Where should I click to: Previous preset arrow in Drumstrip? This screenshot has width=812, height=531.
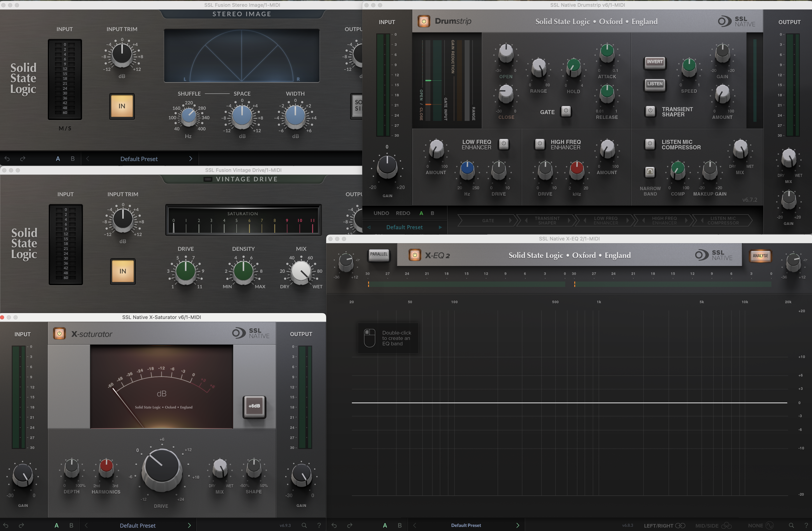point(369,227)
